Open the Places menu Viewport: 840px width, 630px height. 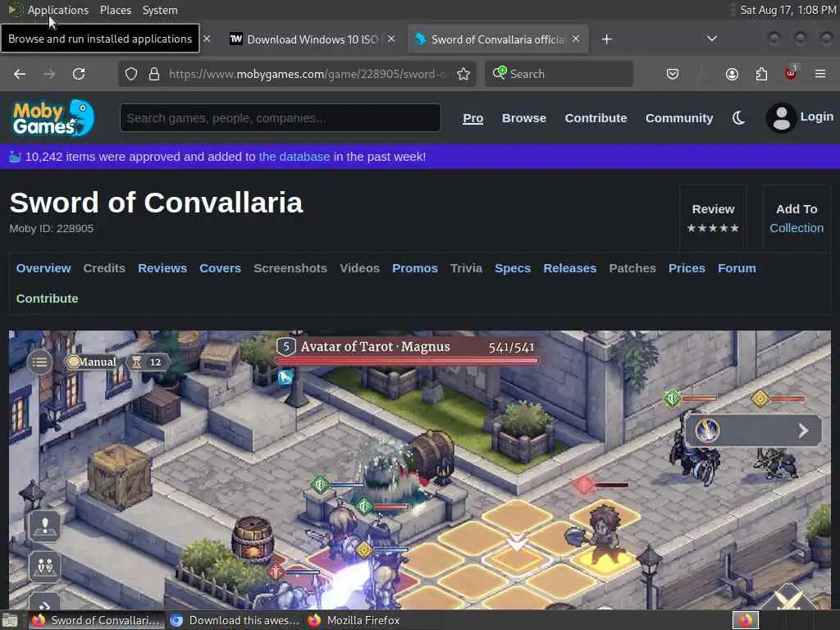(x=115, y=10)
